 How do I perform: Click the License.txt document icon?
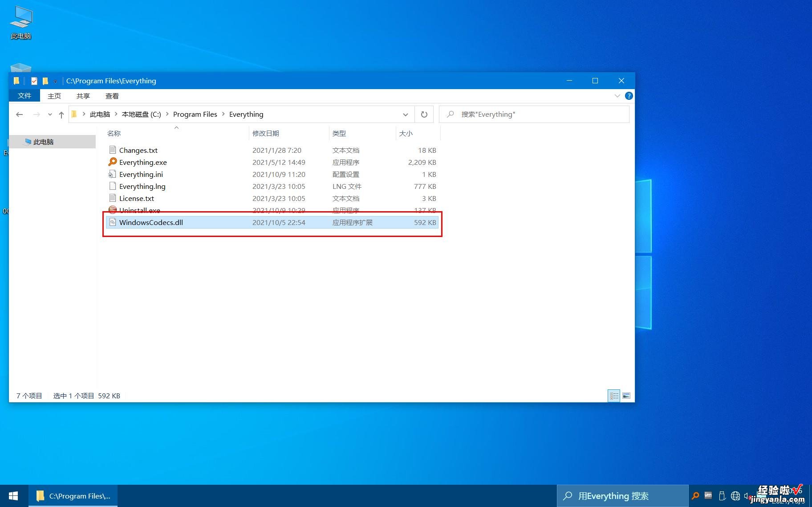[x=113, y=198]
